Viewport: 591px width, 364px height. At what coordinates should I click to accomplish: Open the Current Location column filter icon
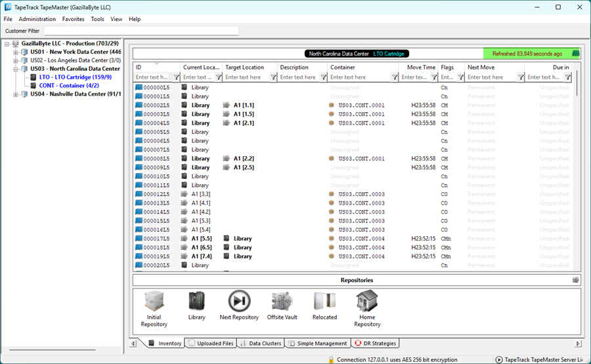pyautogui.click(x=218, y=77)
